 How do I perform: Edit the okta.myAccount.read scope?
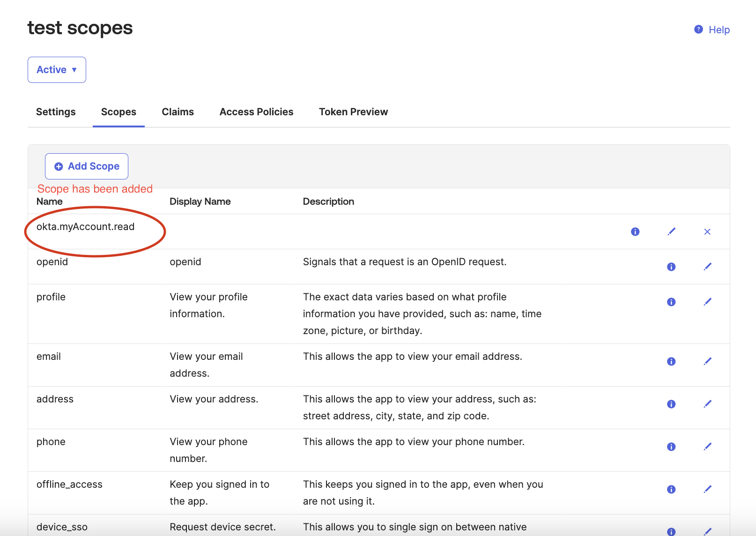pyautogui.click(x=671, y=231)
